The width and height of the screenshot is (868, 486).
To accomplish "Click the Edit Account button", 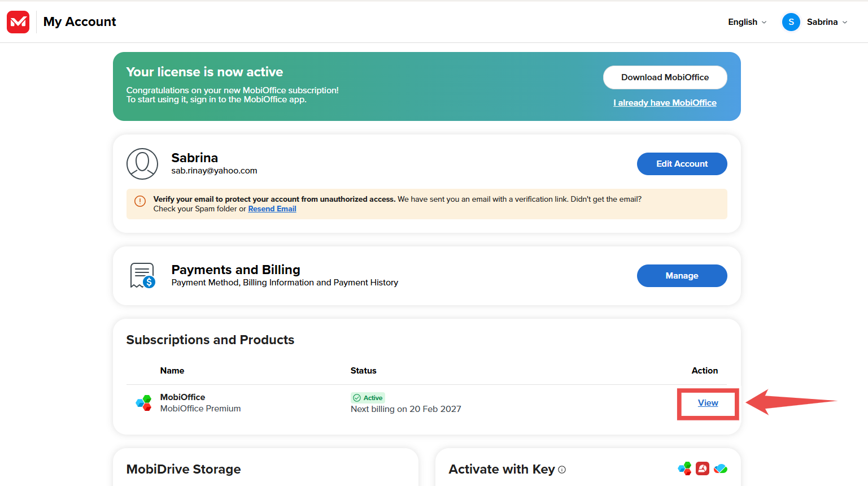I will (x=682, y=164).
